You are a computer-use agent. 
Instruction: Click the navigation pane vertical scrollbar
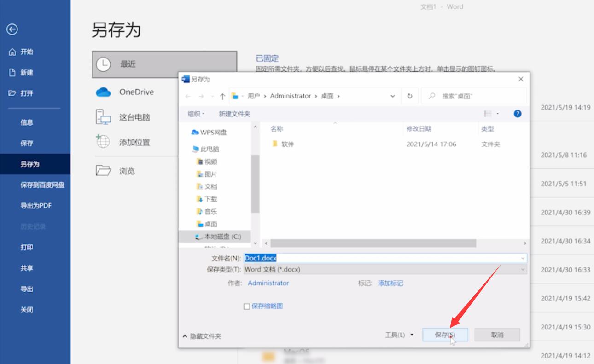pyautogui.click(x=256, y=184)
